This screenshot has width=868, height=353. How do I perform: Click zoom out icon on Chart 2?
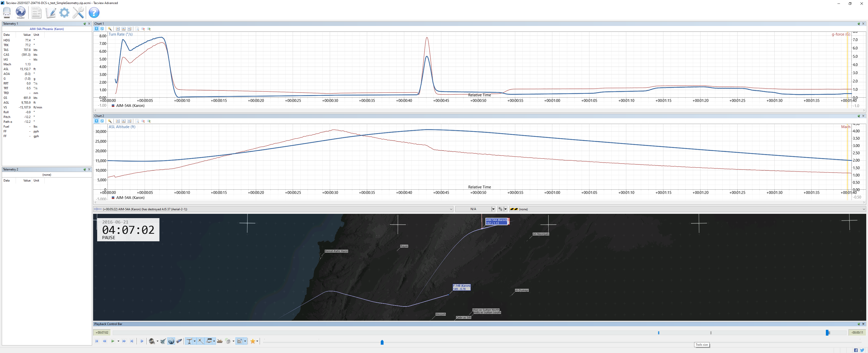(143, 121)
